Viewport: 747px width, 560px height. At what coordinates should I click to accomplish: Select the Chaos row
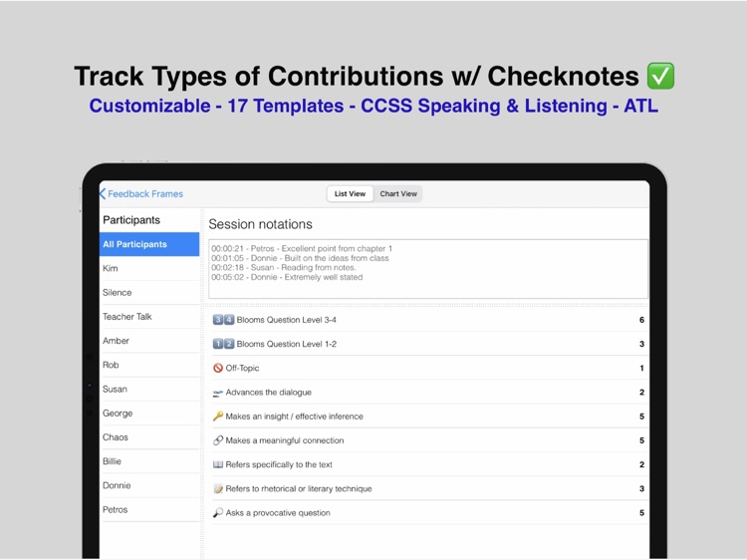(149, 437)
